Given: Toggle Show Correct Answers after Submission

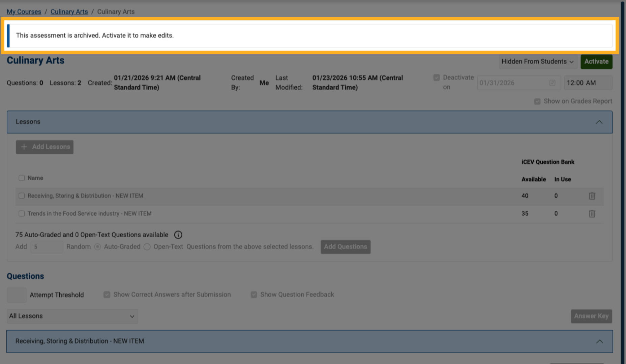Looking at the screenshot, I should (107, 295).
